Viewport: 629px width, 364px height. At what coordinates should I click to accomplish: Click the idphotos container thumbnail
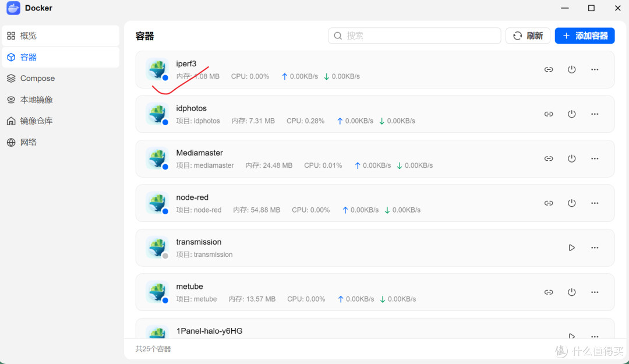coord(157,114)
